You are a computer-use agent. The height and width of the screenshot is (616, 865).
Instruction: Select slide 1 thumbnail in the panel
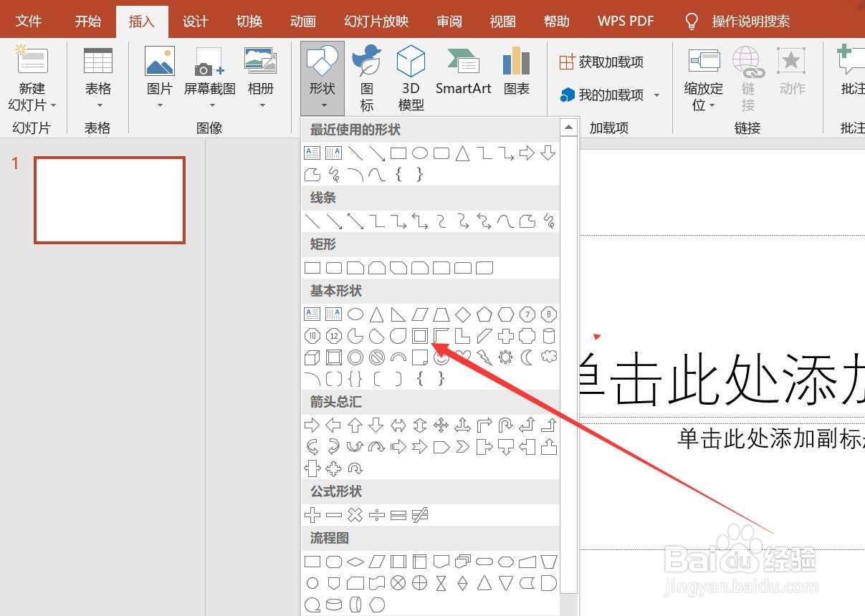click(109, 199)
